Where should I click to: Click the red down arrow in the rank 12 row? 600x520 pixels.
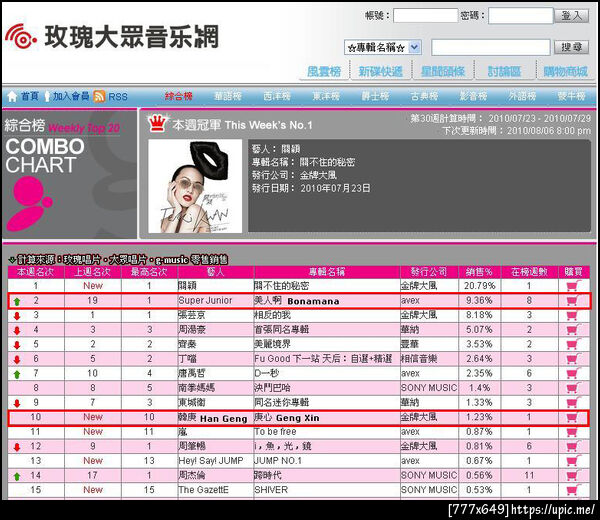pyautogui.click(x=17, y=447)
